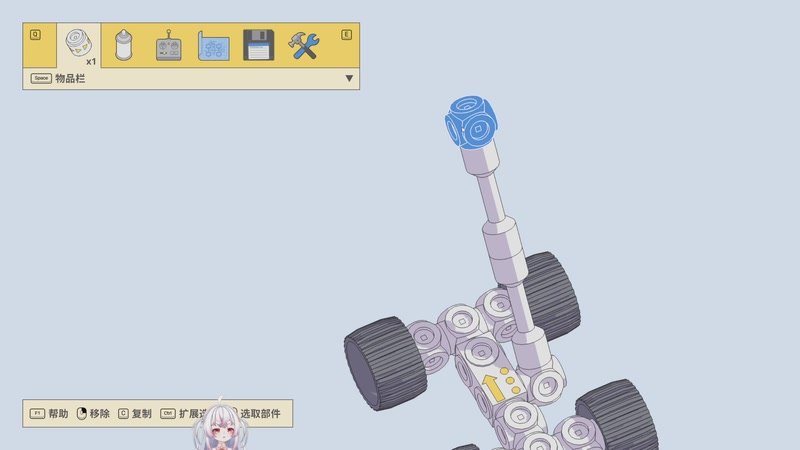The width and height of the screenshot is (800, 450).
Task: Click the 选取部件 select part label
Action: coord(260,413)
